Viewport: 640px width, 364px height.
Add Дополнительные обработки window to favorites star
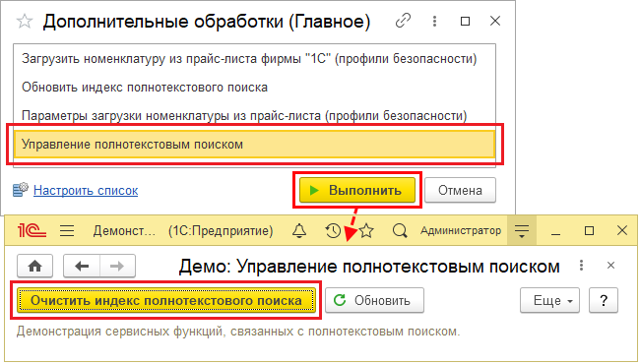click(25, 22)
